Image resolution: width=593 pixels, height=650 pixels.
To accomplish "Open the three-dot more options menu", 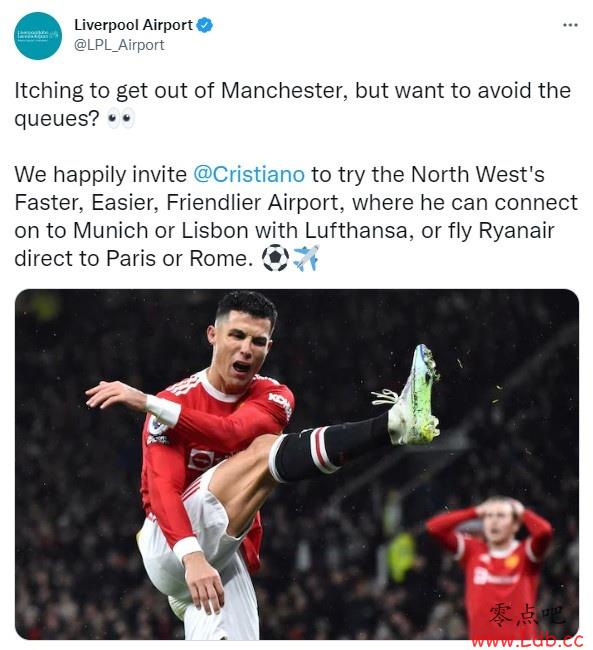I will 570,25.
